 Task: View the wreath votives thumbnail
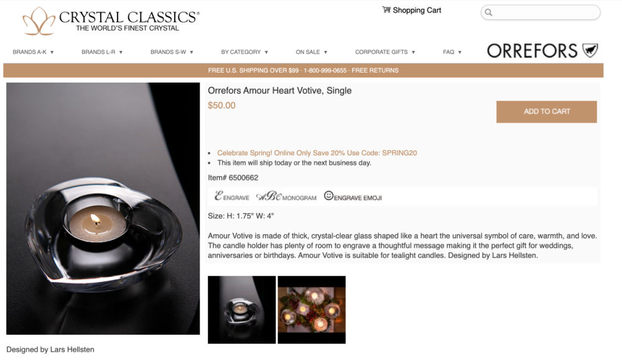(312, 310)
